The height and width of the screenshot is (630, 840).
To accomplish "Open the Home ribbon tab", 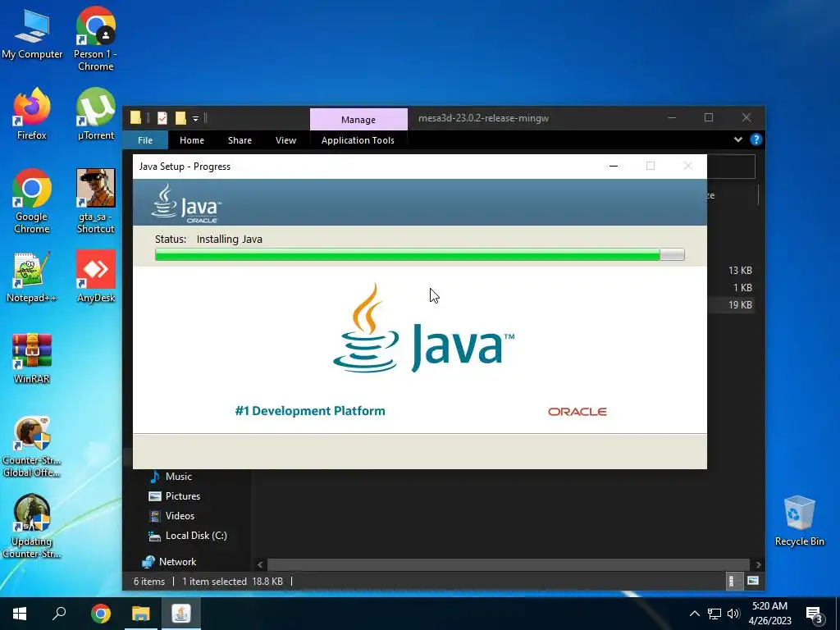I will tap(192, 140).
